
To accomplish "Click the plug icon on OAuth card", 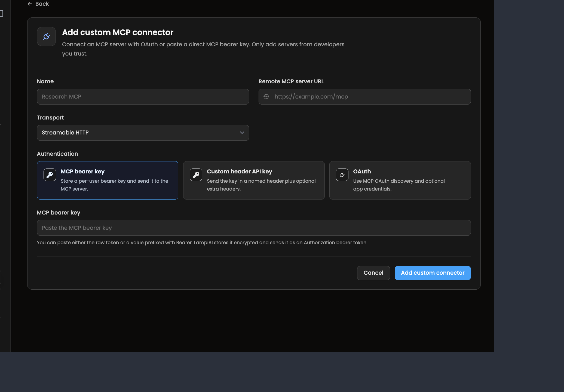I will [342, 175].
